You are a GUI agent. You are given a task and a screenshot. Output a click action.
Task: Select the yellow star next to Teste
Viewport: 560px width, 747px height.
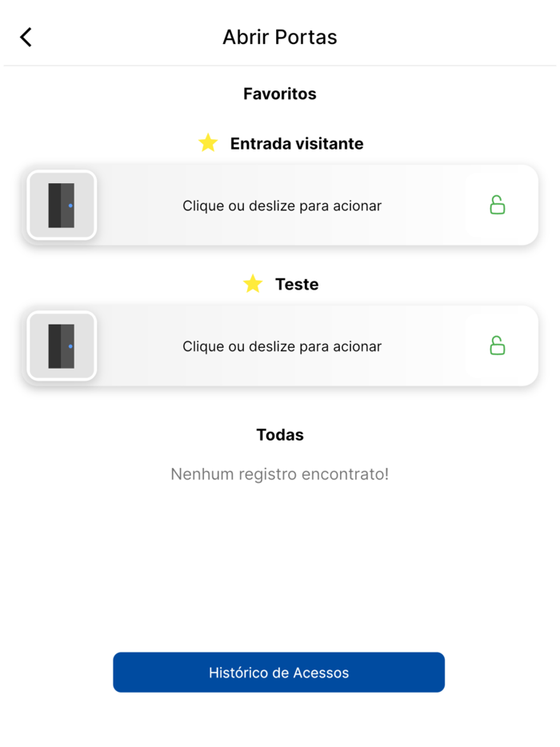click(x=253, y=284)
